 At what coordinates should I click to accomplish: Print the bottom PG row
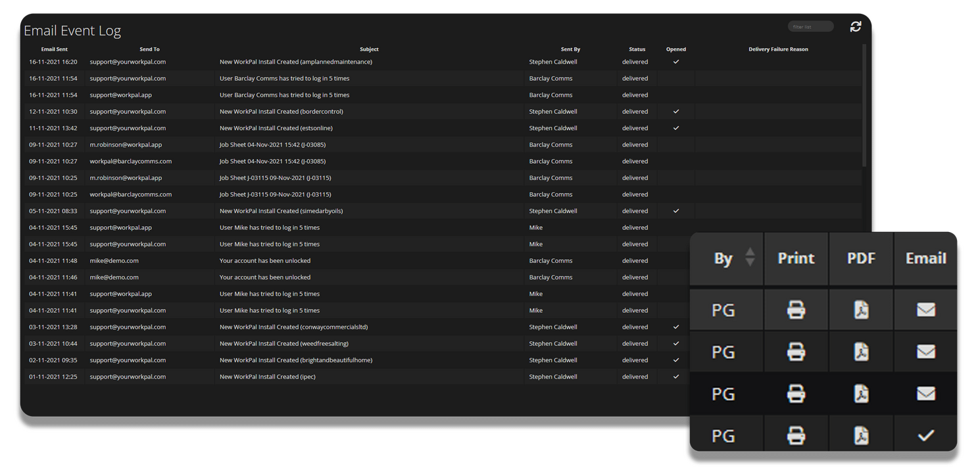[x=796, y=435]
